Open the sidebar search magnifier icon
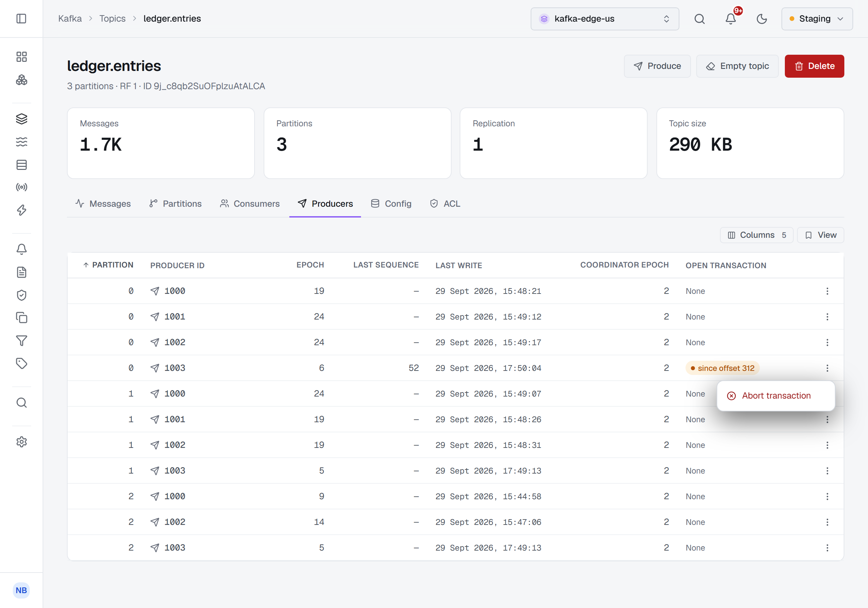 [x=22, y=403]
